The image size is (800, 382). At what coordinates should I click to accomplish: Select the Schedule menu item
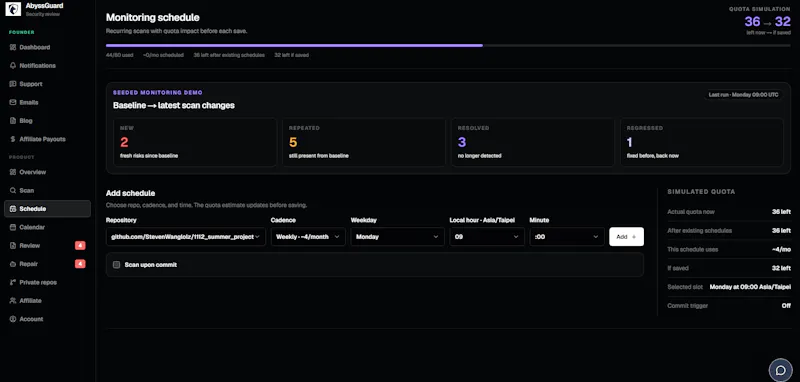(47, 209)
